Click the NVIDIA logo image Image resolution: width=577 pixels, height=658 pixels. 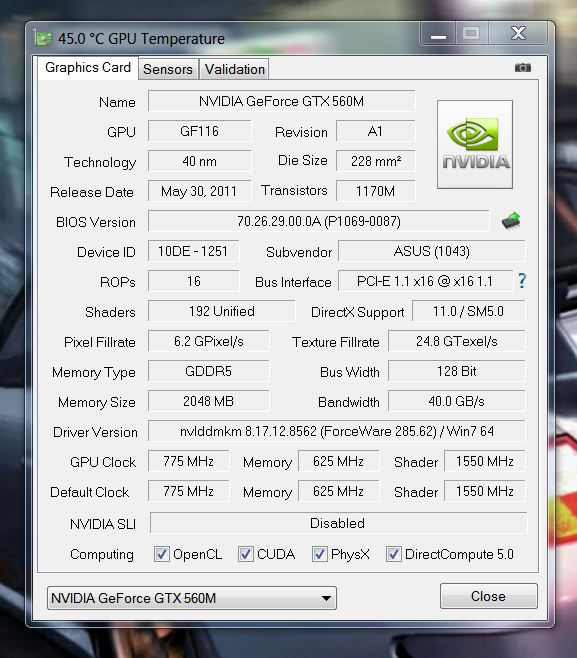[x=475, y=144]
